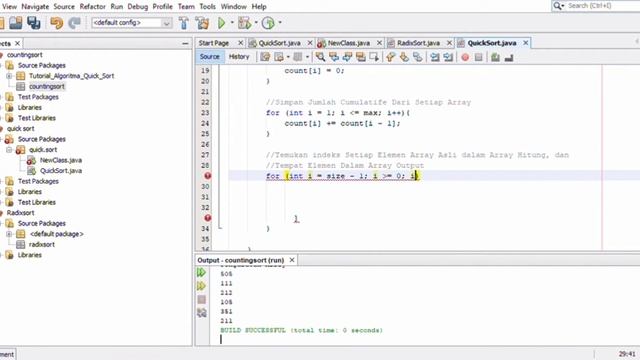
Task: Click the Stop icon in Output panel
Action: [x=202, y=299]
